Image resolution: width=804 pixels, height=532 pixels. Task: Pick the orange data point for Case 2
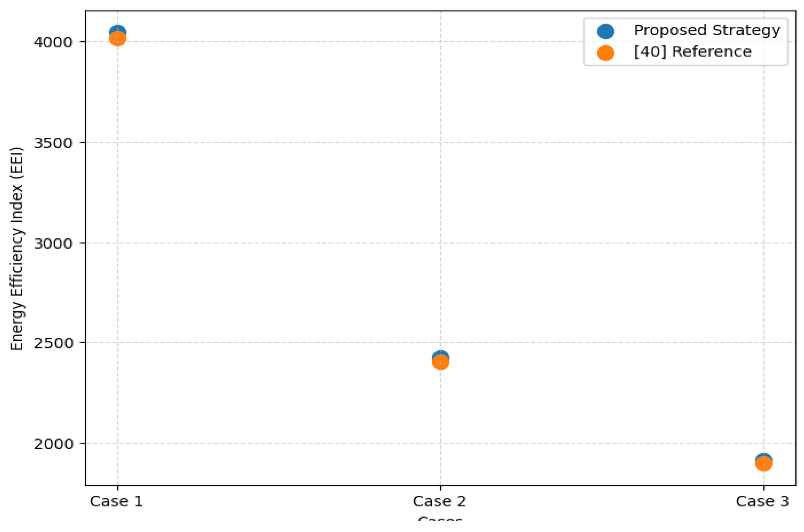(x=441, y=363)
